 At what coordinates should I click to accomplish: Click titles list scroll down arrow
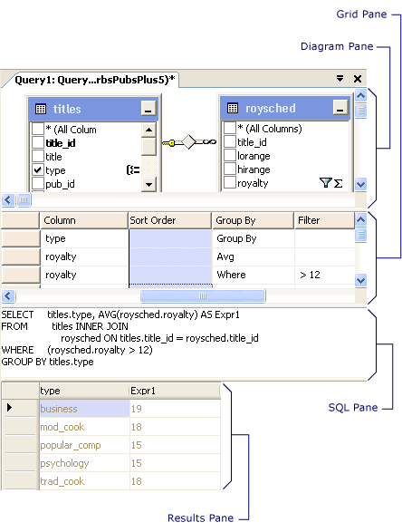coord(148,185)
